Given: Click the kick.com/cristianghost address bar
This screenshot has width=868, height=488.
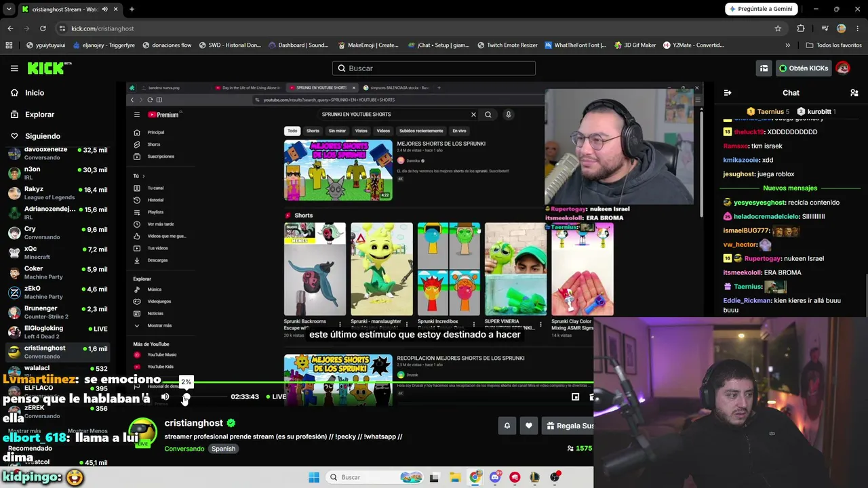Looking at the screenshot, I should (x=417, y=28).
